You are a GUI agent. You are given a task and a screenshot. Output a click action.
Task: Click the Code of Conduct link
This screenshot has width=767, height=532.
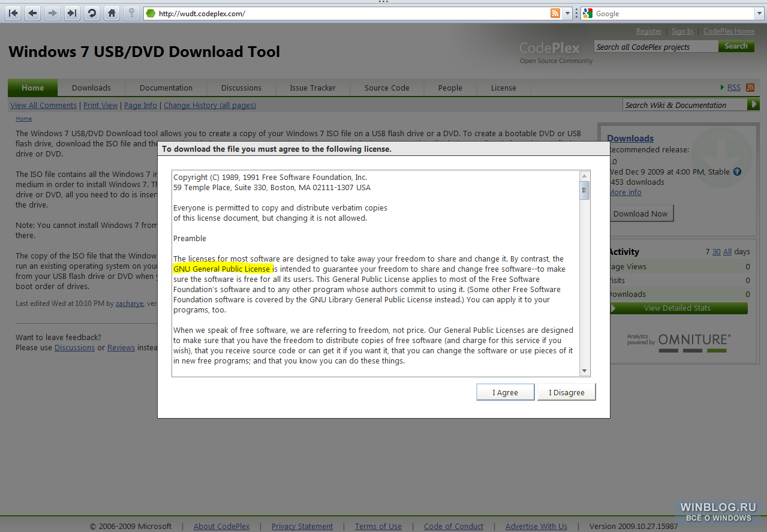[x=453, y=527]
